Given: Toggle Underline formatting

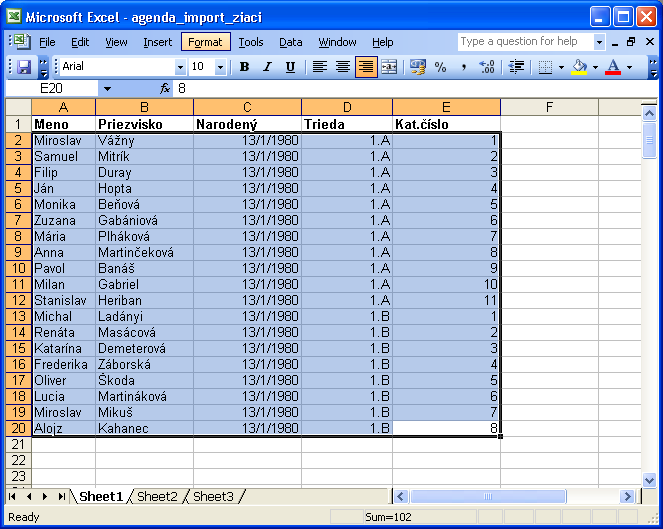Looking at the screenshot, I should pos(290,67).
